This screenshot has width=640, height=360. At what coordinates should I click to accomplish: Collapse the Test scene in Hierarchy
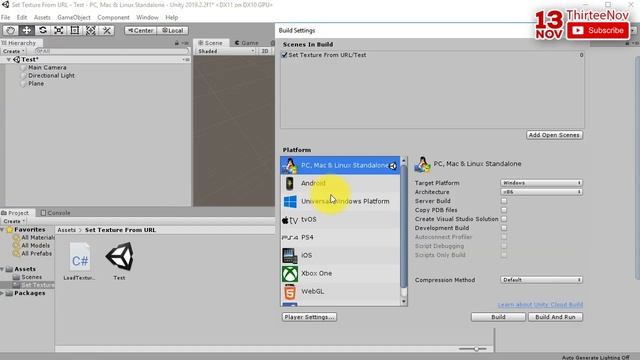tap(9, 60)
